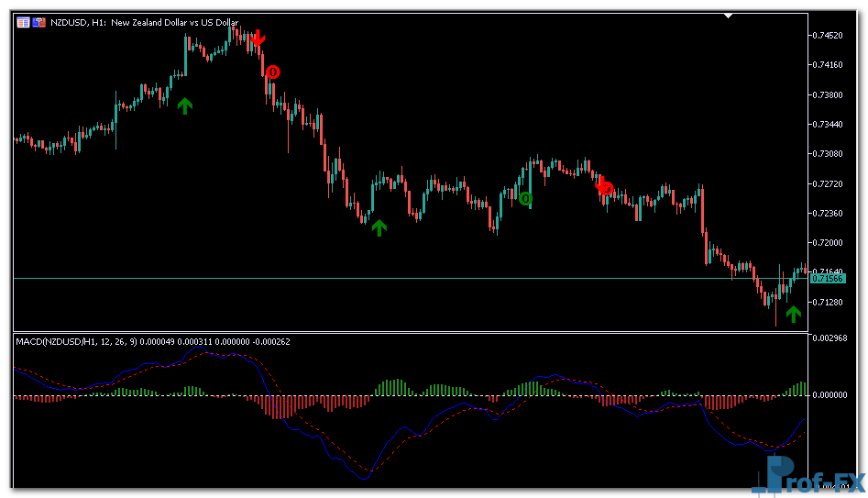This screenshot has width=868, height=498.
Task: Click the 0.74520 price scale label
Action: (829, 36)
